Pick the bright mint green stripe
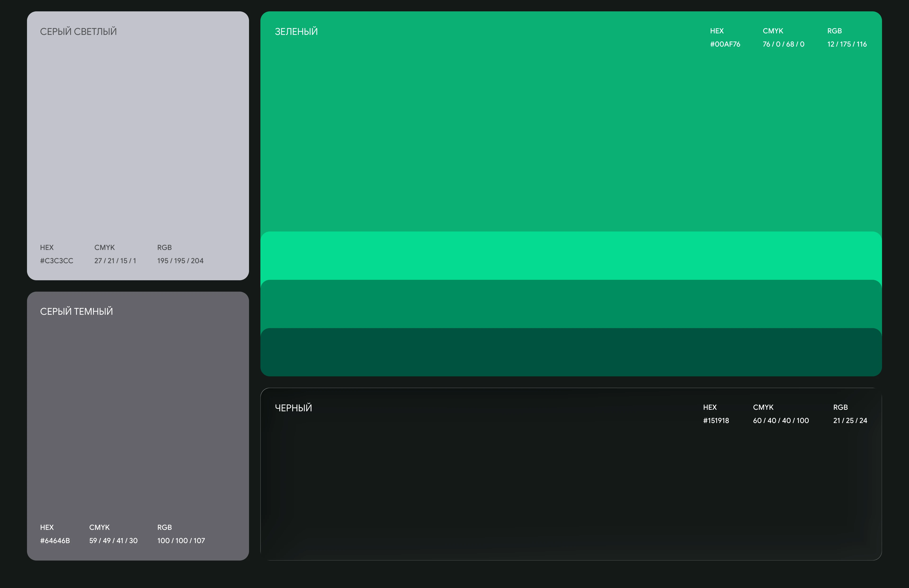The image size is (909, 588). [571, 256]
